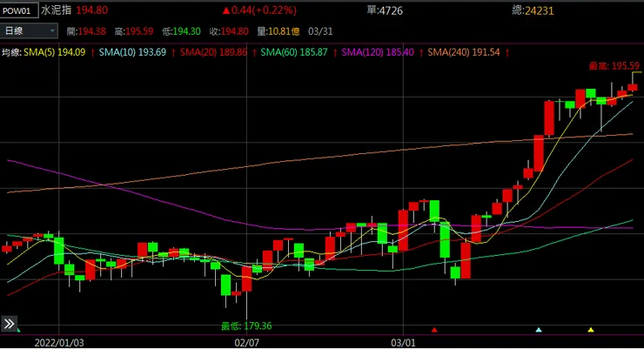Select the SMA(120) 185.40 indicator label

pyautogui.click(x=378, y=52)
